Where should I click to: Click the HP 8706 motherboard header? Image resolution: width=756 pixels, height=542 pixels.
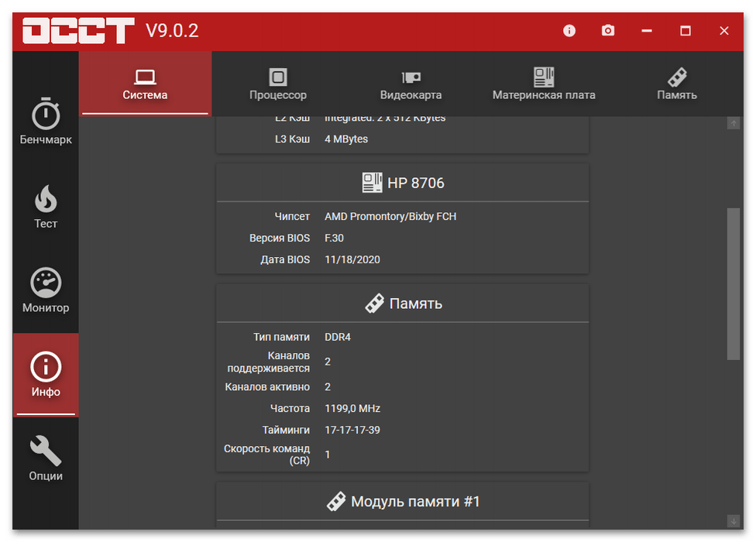(x=403, y=184)
